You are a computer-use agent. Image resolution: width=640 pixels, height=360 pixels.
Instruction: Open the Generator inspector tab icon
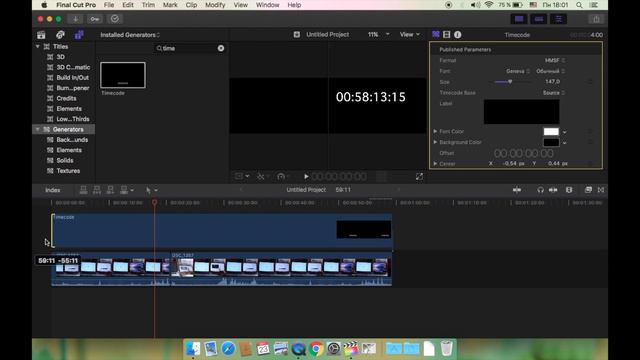436,35
